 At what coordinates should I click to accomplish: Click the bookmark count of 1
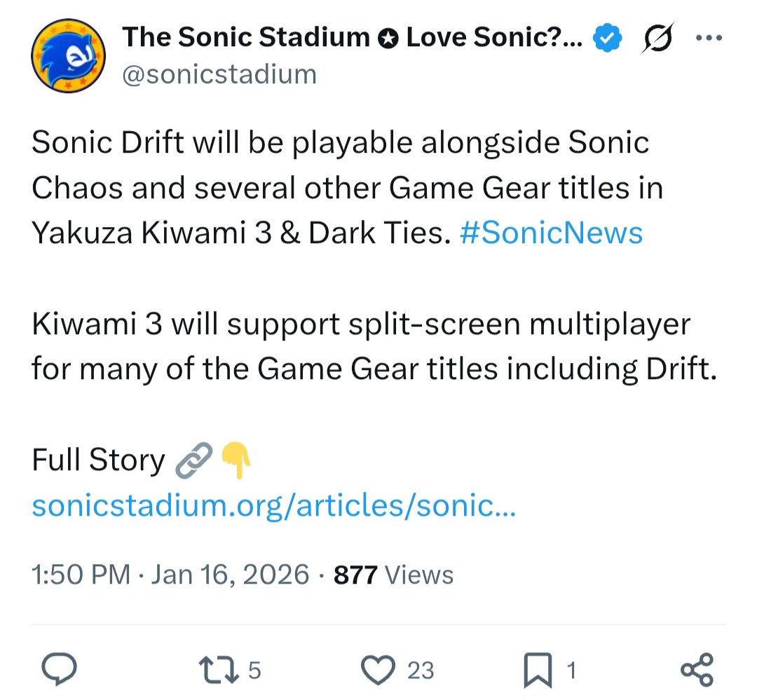click(571, 671)
